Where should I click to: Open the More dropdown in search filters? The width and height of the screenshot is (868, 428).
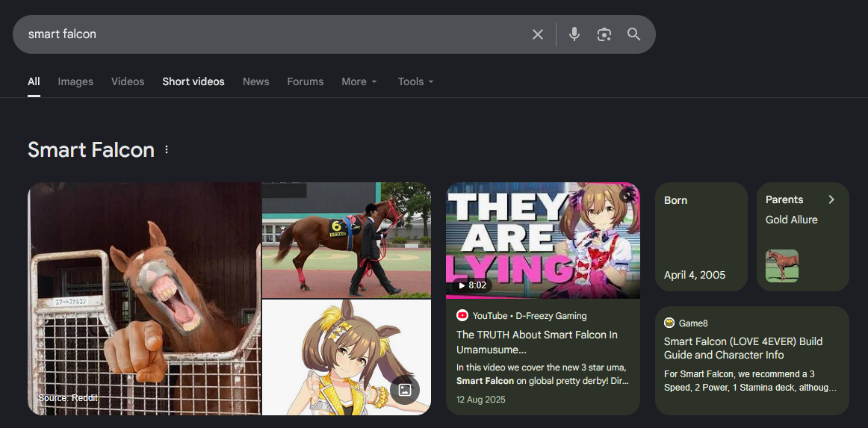coord(359,81)
